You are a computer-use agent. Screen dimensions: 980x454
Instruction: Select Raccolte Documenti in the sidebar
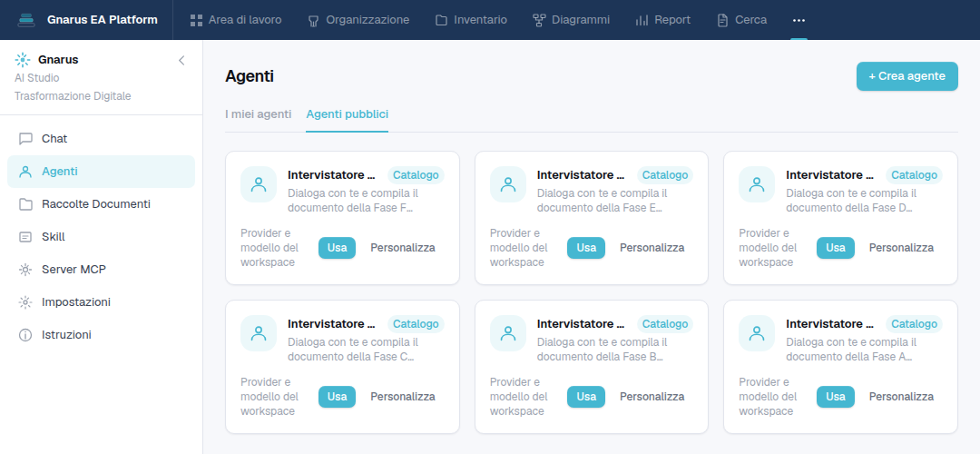pyautogui.click(x=102, y=204)
